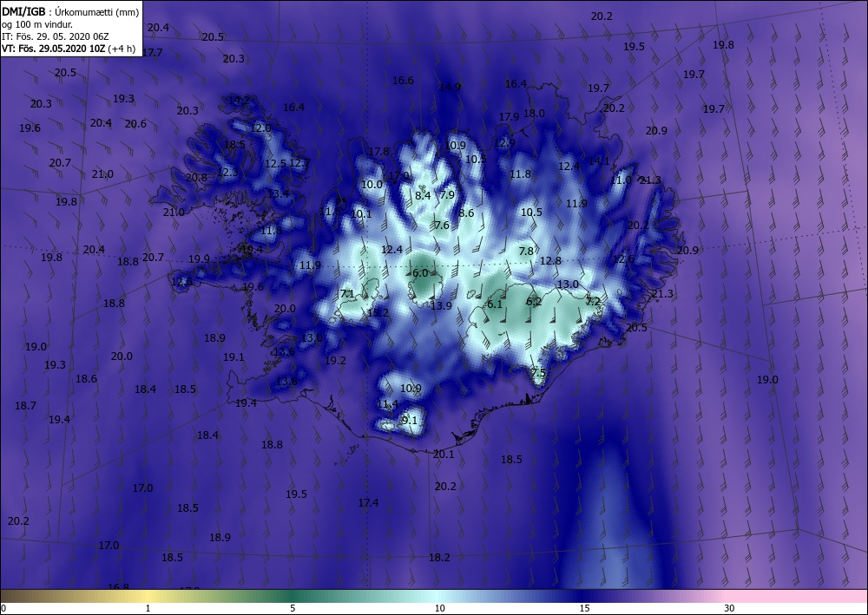The image size is (868, 615).
Task: Select the 18.6 reading west of Iceland
Action: point(86,379)
